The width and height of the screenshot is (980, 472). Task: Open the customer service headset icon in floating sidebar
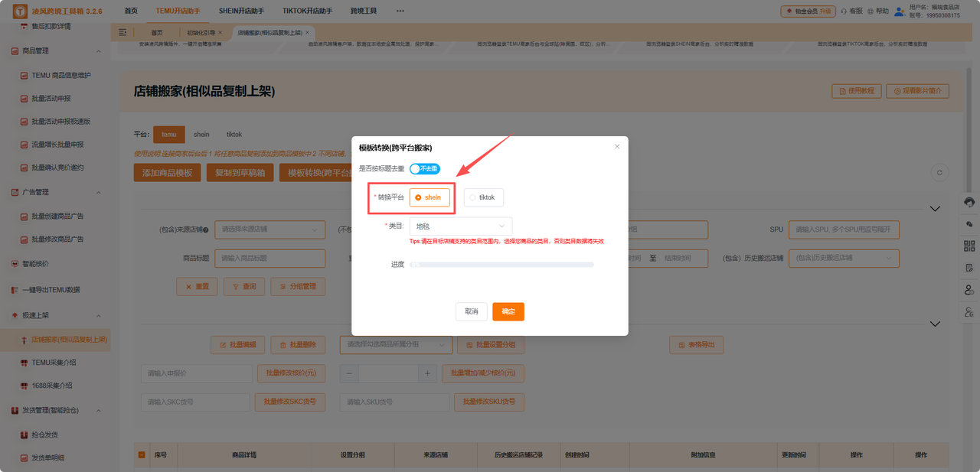click(969, 203)
